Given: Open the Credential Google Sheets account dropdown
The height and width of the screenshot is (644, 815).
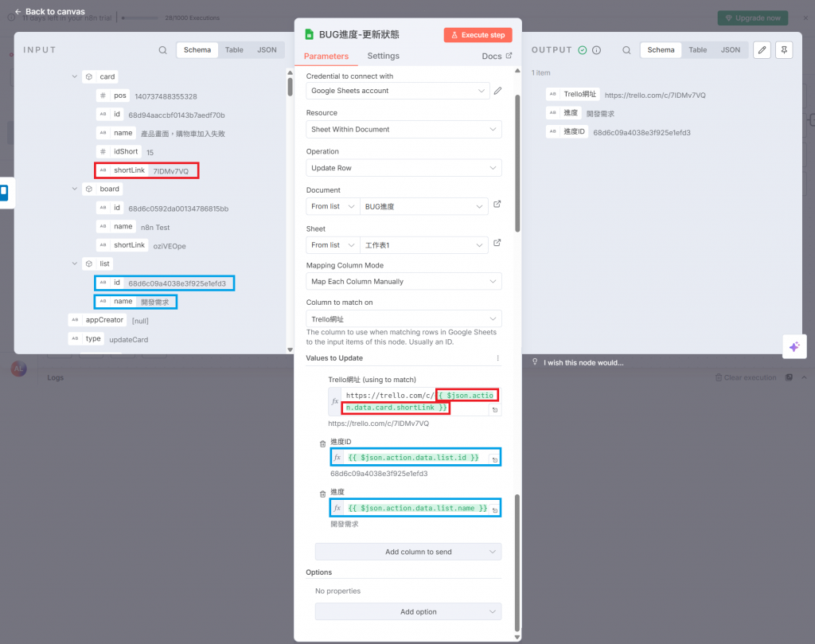Looking at the screenshot, I should pos(398,91).
